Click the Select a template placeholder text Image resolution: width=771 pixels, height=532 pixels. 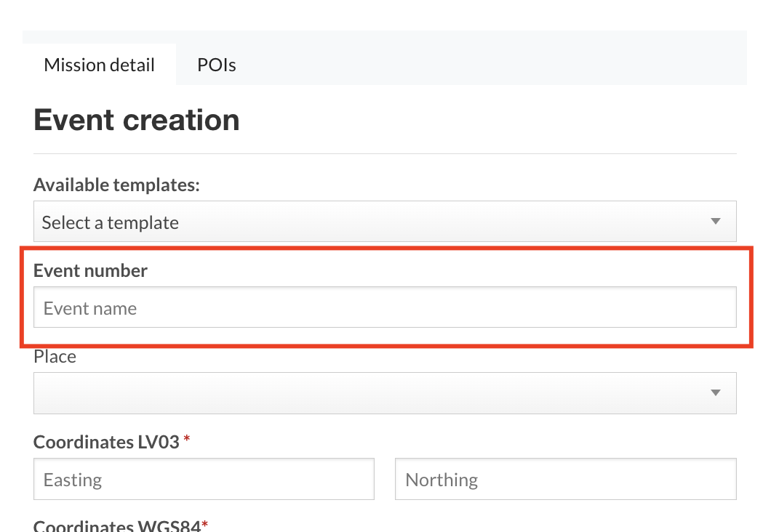pyautogui.click(x=111, y=222)
